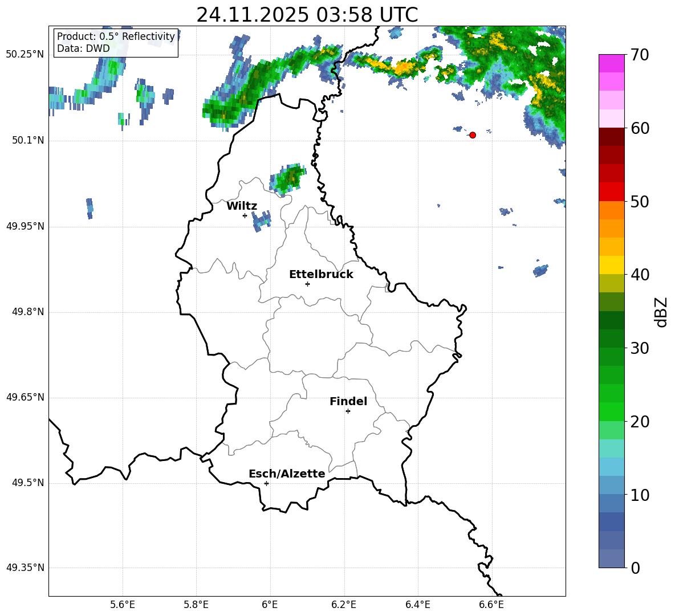Click the 0 tick on colorbar

pyautogui.click(x=636, y=568)
